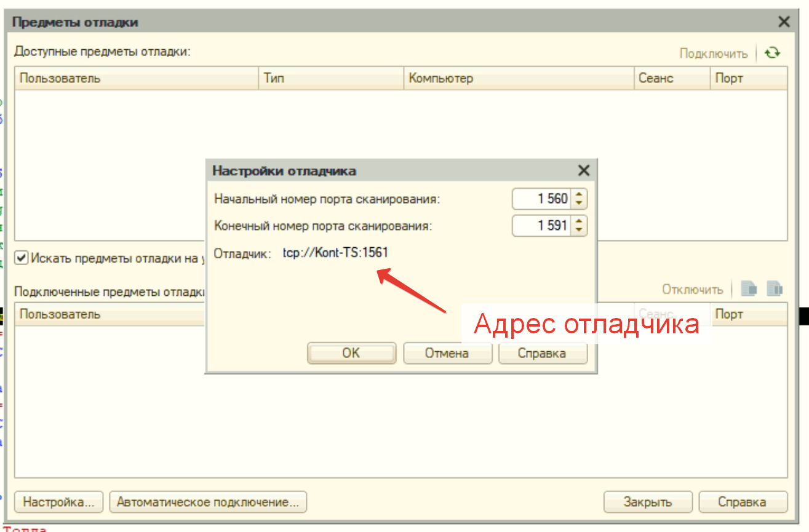
Task: Click the Закрыть button
Action: coord(648,502)
